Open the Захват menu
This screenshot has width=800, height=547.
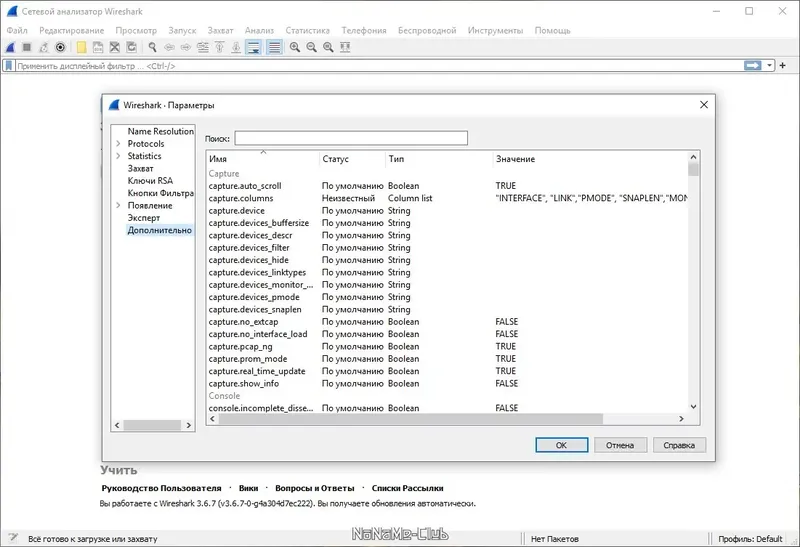(220, 31)
